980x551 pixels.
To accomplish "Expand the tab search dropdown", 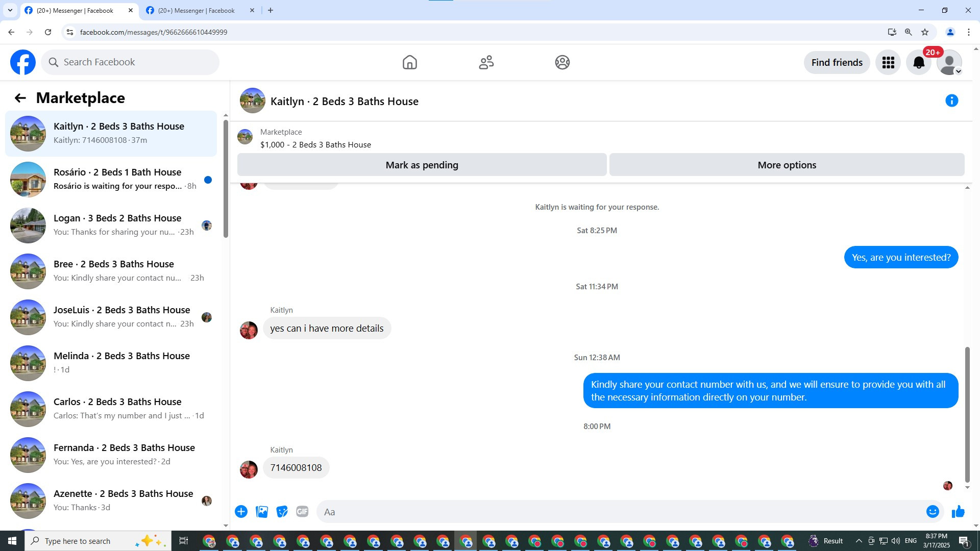I will [10, 10].
